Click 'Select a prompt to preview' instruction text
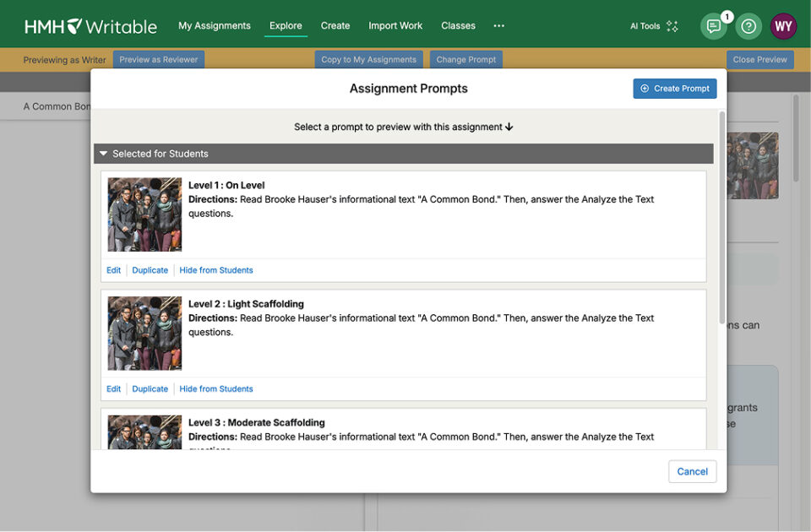Viewport: 811px width, 532px height. 404,127
